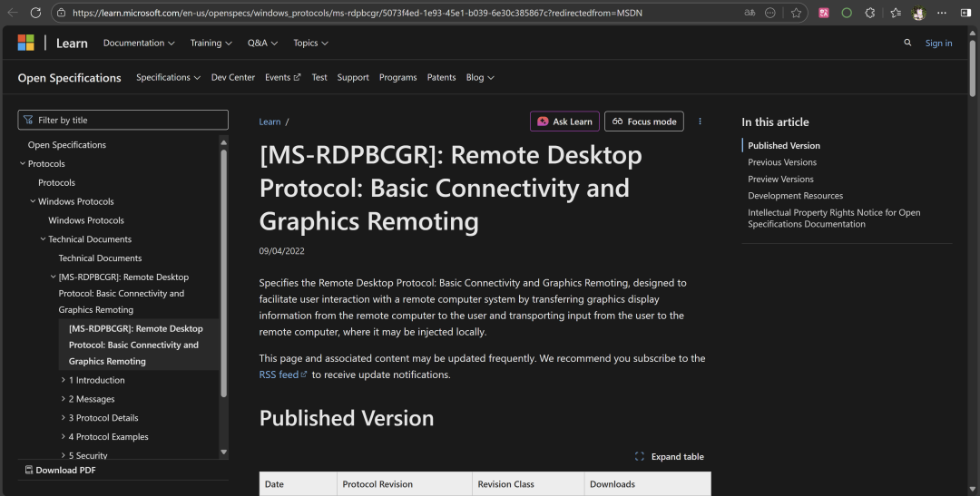Jump to Intellectual Property Rights Notice
Image resolution: width=980 pixels, height=496 pixels.
pos(834,218)
